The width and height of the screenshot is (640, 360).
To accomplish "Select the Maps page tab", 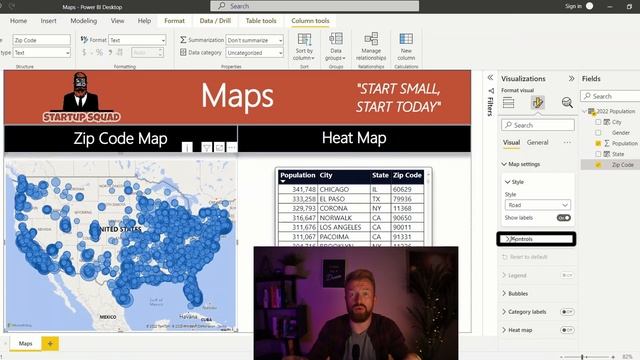I will click(x=25, y=344).
